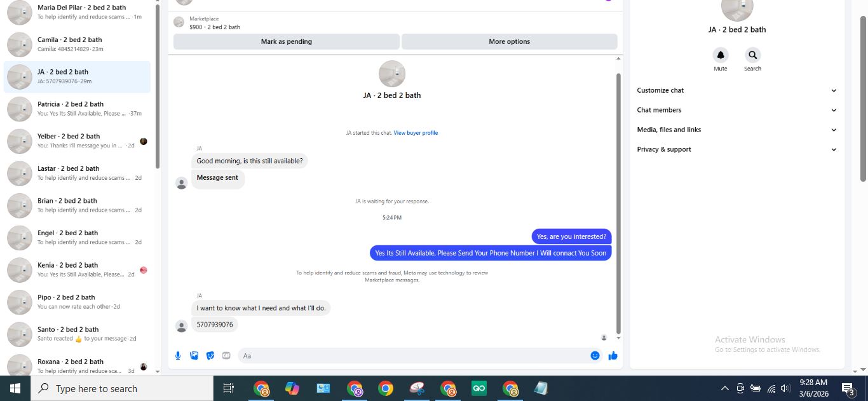Search in conversation using magnifier icon
The width and height of the screenshot is (868, 401).
(752, 55)
